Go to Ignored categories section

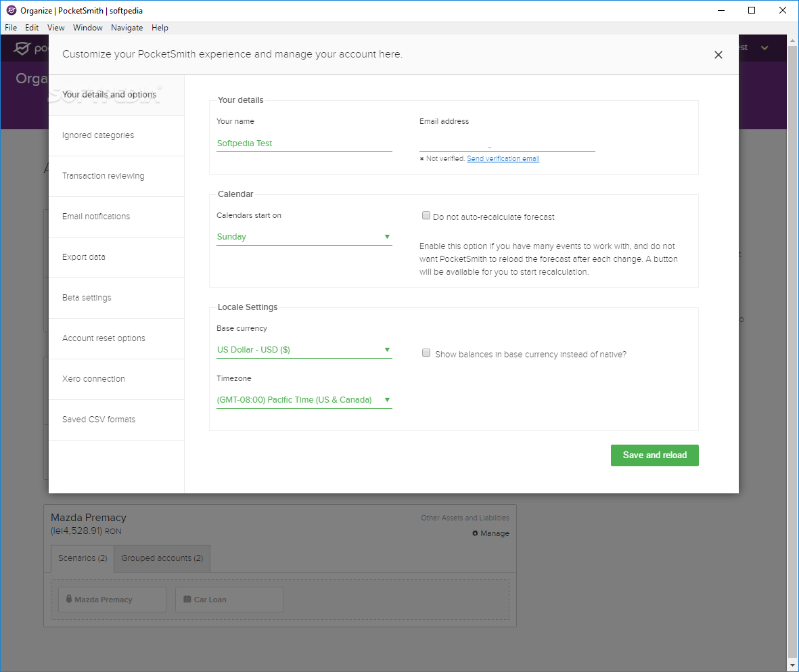pos(116,135)
